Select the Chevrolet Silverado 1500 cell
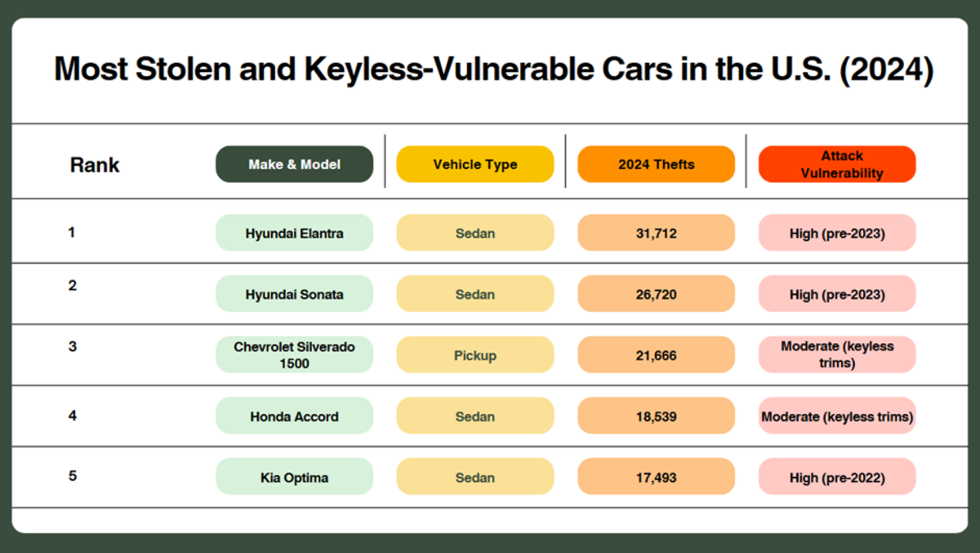 [x=294, y=355]
